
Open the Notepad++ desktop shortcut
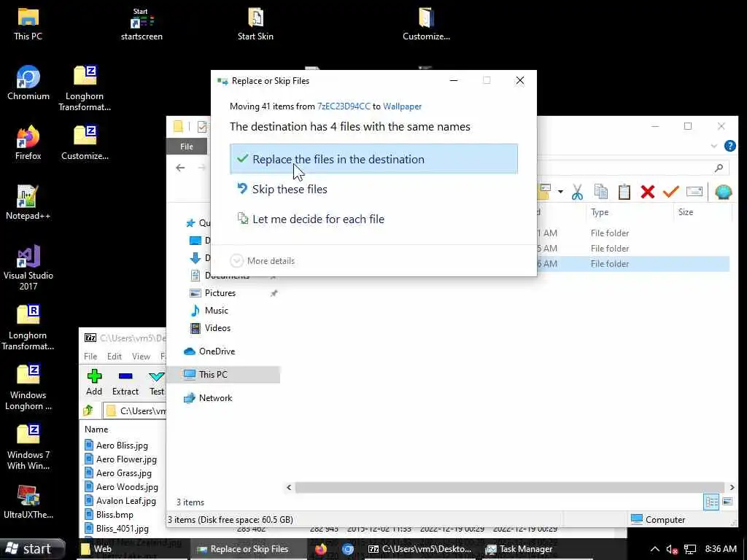pyautogui.click(x=28, y=203)
